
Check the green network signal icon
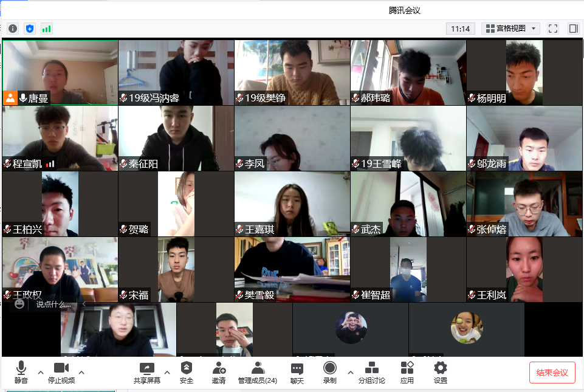(46, 29)
